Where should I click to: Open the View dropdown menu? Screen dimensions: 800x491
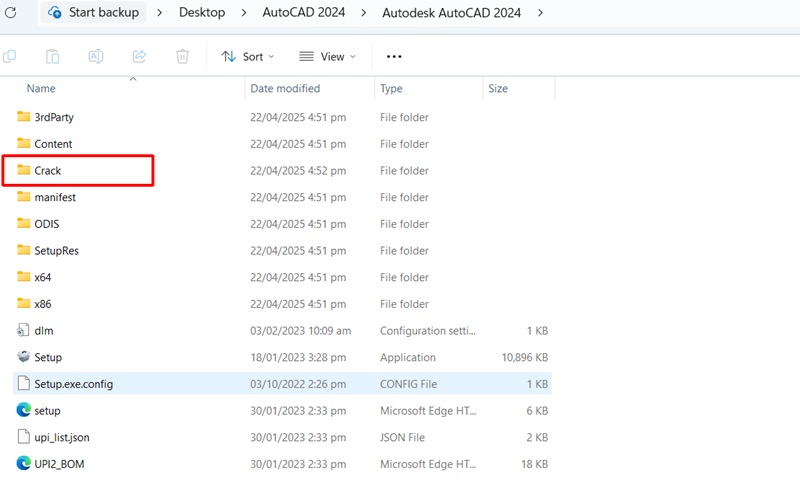click(328, 57)
